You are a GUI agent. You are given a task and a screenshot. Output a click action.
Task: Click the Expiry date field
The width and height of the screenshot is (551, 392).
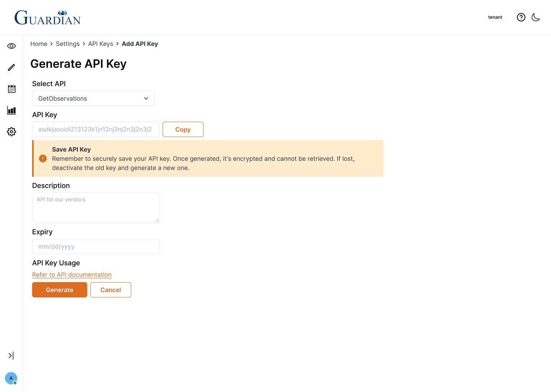click(x=96, y=247)
